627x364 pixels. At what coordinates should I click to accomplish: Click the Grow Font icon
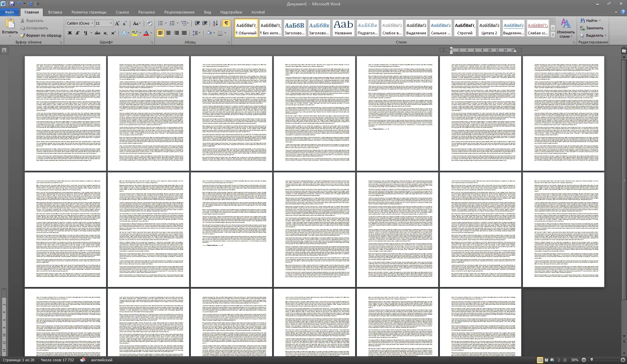117,23
